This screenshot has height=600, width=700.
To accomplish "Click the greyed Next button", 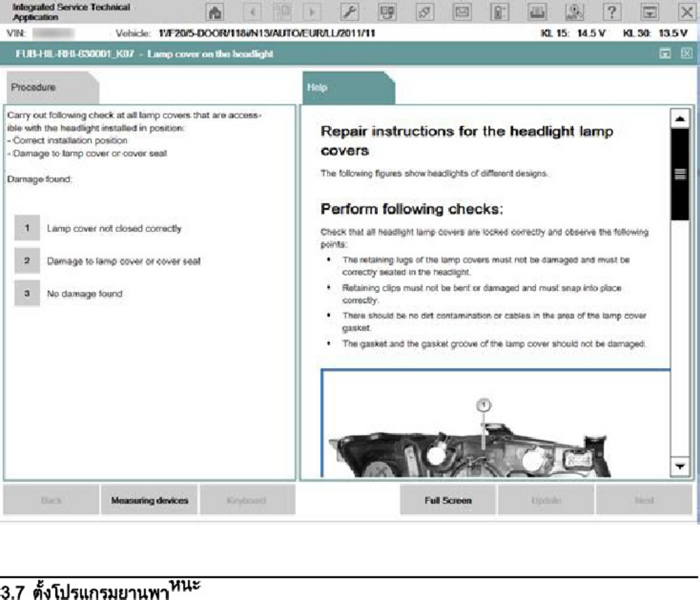I will (x=644, y=501).
